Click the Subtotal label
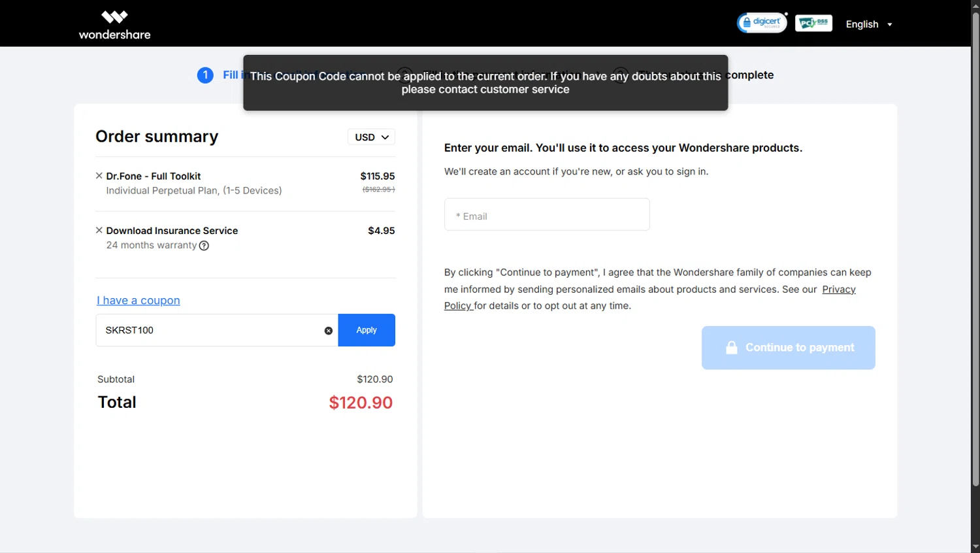This screenshot has height=553, width=980. (116, 379)
